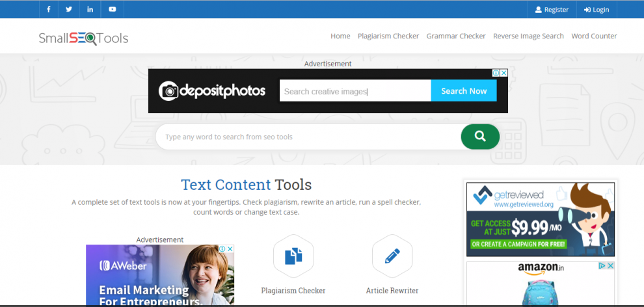Screen dimensions: 644x307
Task: Select Reverse Image Search in navigation
Action: tap(528, 36)
